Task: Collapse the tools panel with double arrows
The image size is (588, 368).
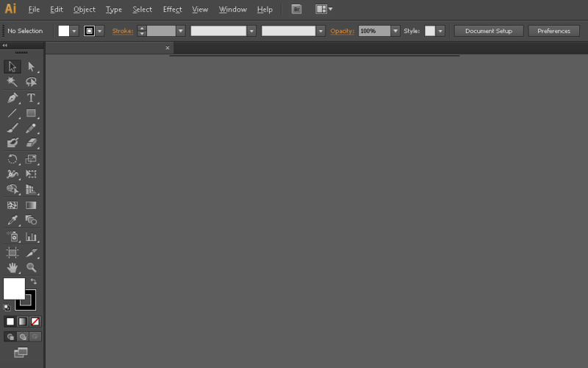Action: coord(5,45)
